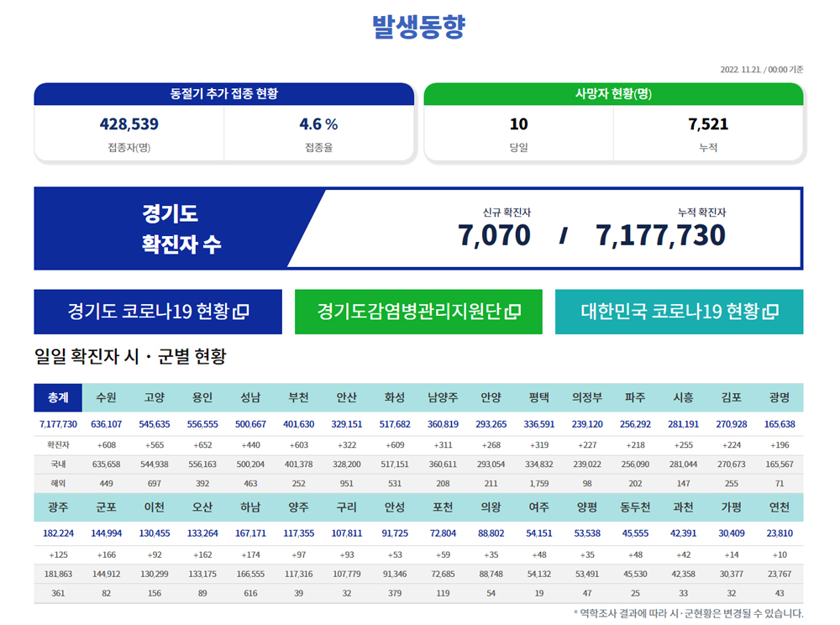This screenshot has width=840, height=625.
Task: Click external-link icon on 경기도 코로나19 현황
Action: pyautogui.click(x=242, y=311)
